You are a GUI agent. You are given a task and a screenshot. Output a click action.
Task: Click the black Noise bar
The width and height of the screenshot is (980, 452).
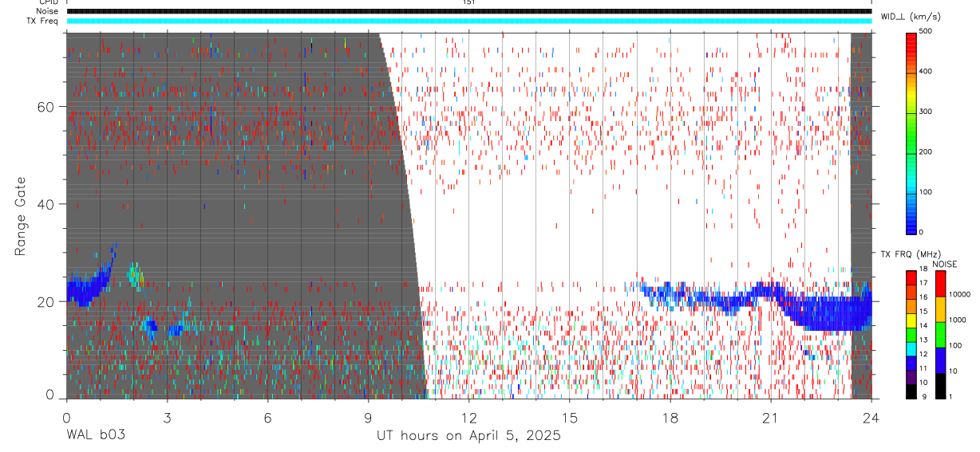coord(468,11)
